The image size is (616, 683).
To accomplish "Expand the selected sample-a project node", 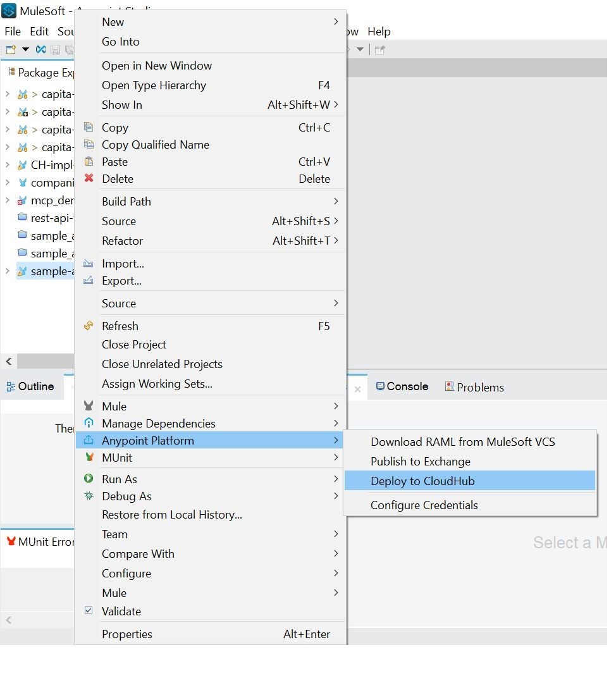I will pos(8,271).
